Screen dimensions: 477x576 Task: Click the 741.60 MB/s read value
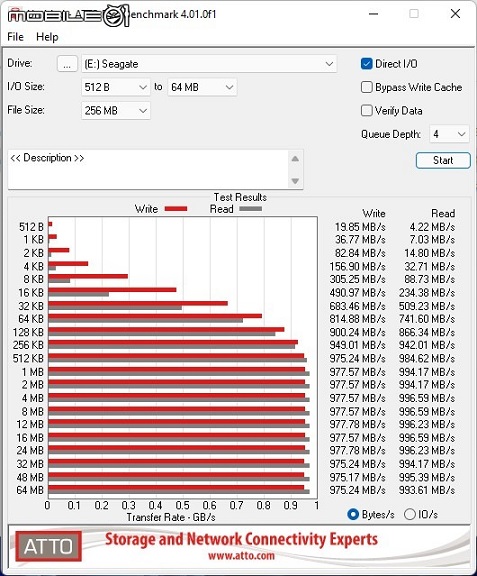click(x=427, y=319)
